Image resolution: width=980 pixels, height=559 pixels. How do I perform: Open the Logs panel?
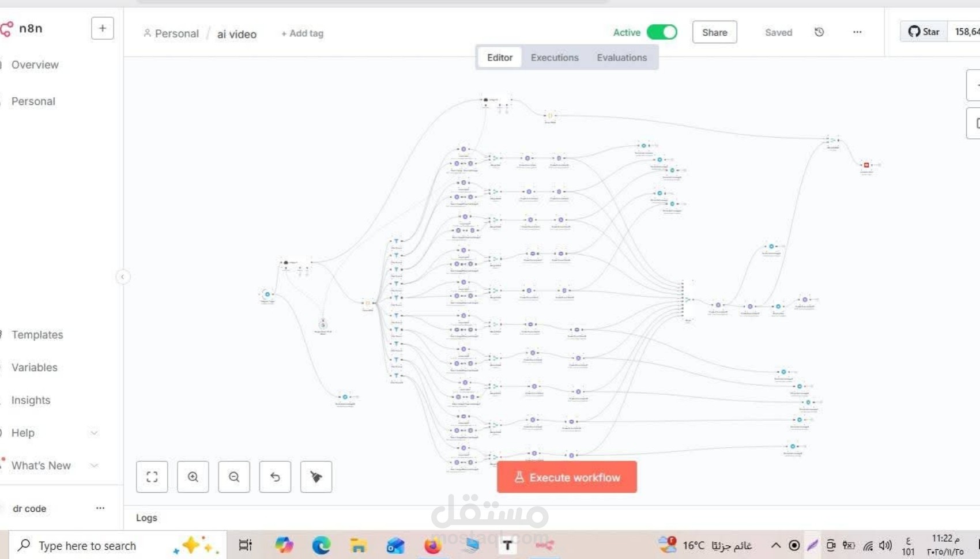[x=146, y=518]
